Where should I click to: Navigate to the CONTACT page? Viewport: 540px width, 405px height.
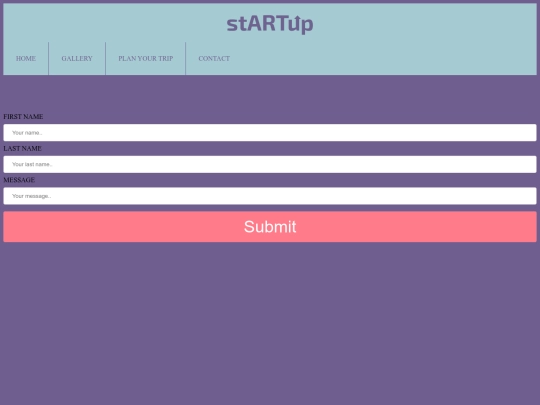pos(214,59)
